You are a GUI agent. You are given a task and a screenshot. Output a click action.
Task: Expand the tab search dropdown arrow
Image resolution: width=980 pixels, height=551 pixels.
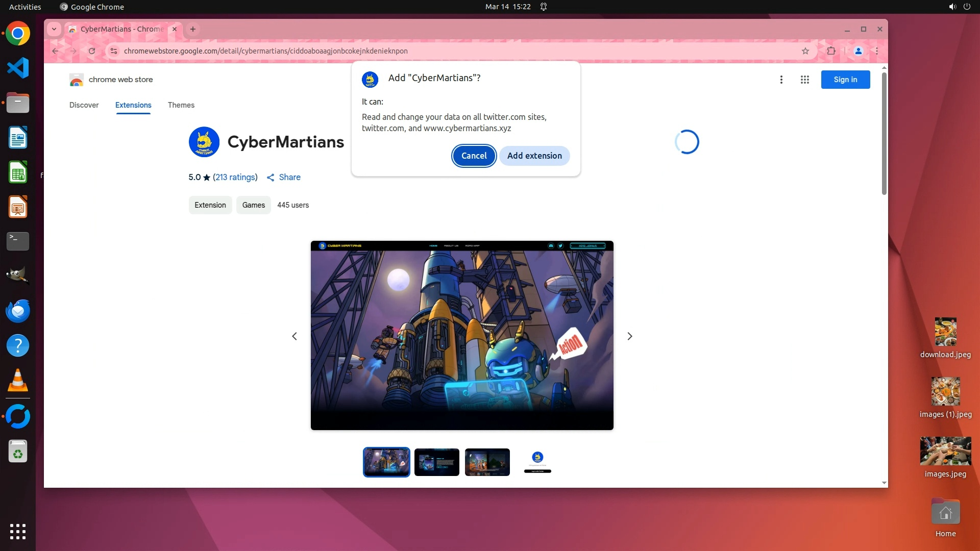click(x=54, y=29)
